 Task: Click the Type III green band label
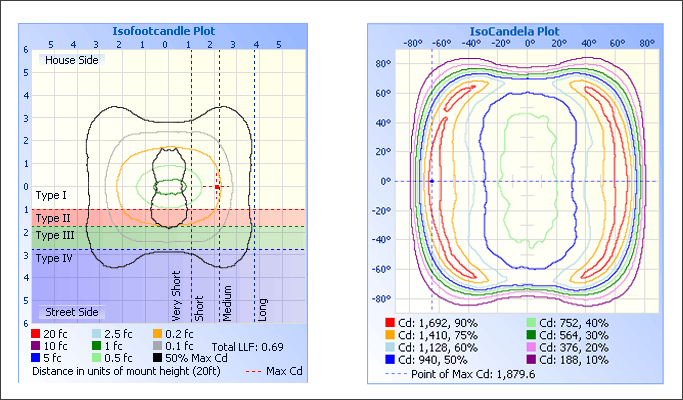(54, 236)
